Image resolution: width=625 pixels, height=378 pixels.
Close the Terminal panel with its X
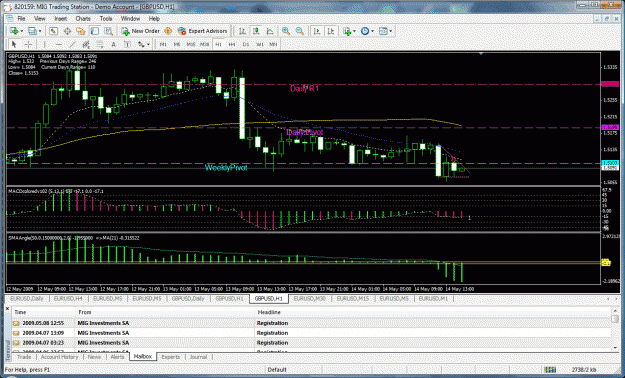coord(8,308)
